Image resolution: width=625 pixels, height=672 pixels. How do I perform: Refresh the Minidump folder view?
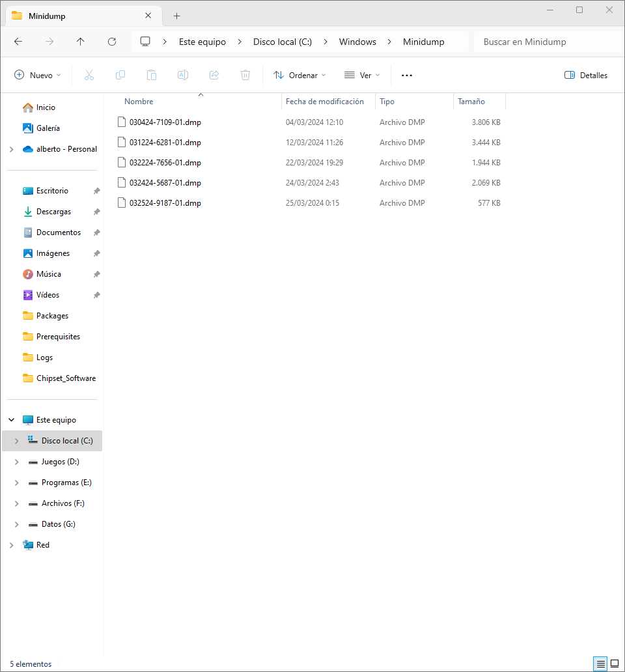pos(112,42)
